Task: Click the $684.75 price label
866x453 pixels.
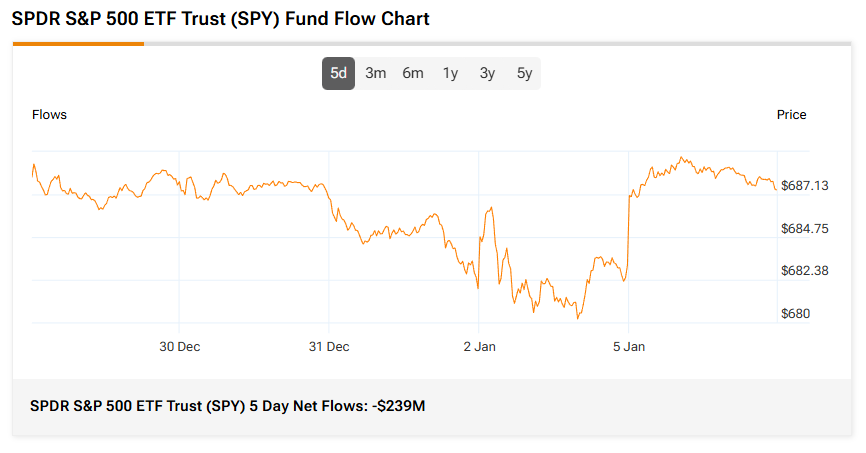Action: 805,229
